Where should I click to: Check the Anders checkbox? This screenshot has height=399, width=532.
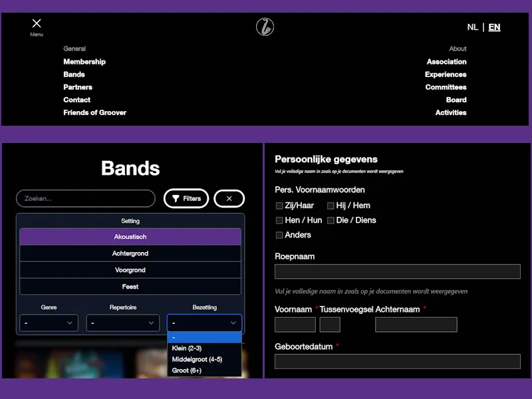click(x=279, y=235)
